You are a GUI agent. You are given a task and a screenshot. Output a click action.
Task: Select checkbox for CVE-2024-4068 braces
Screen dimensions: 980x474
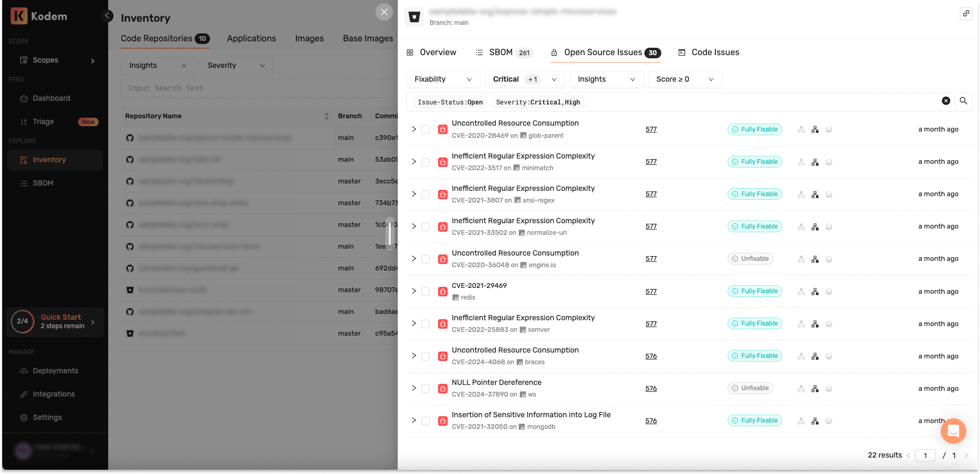[x=425, y=356]
